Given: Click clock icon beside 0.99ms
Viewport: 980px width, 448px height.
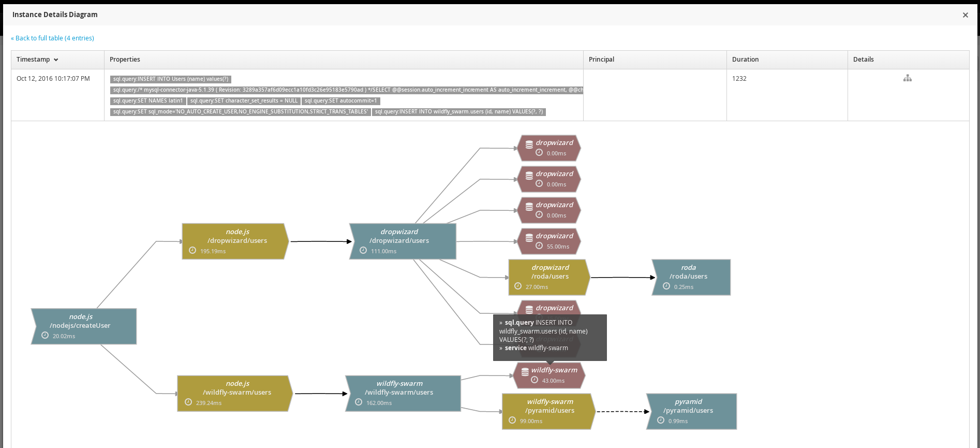Looking at the screenshot, I should point(661,421).
